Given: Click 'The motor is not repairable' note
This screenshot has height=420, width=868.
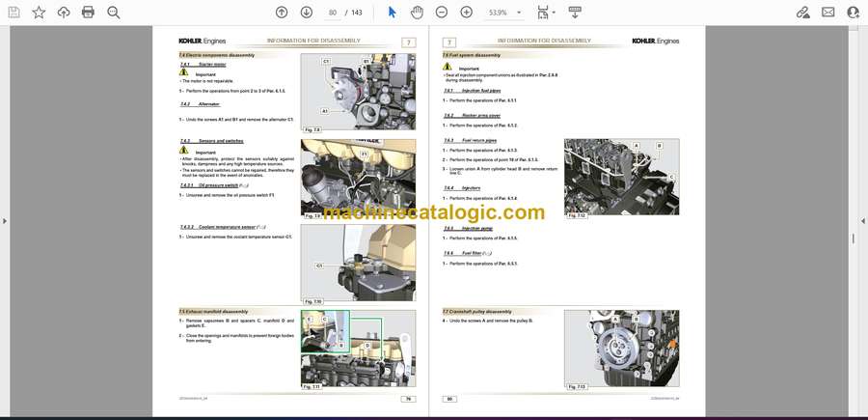Looking at the screenshot, I should tap(207, 81).
